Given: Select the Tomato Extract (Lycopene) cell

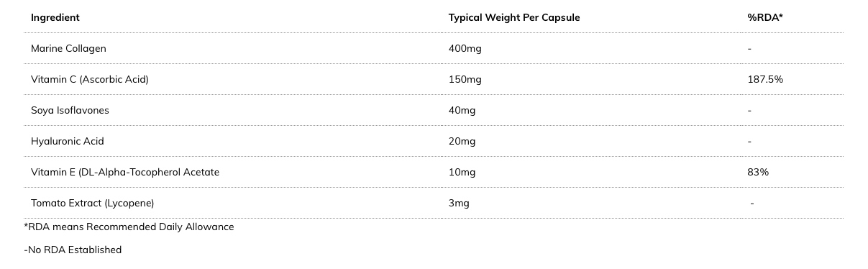Looking at the screenshot, I should (x=93, y=203).
